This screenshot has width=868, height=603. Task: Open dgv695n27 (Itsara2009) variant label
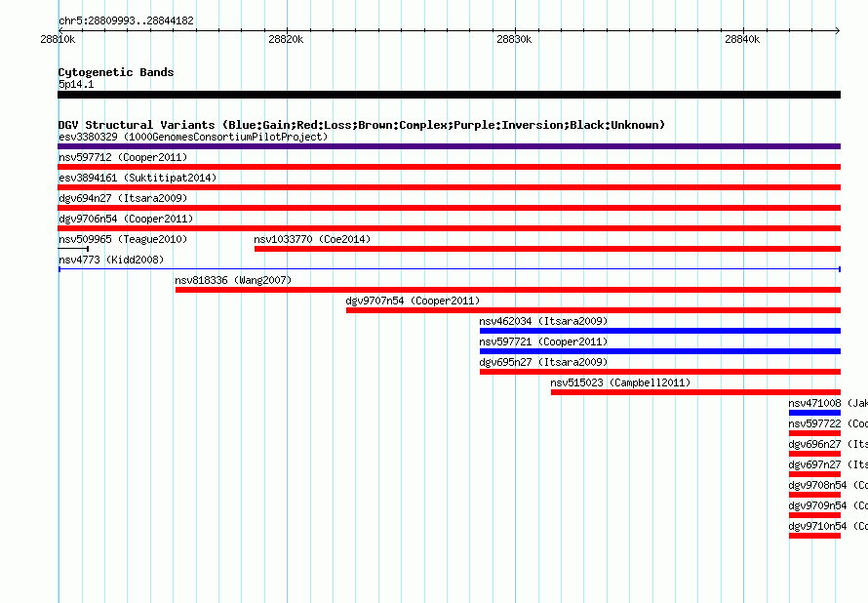pyautogui.click(x=543, y=362)
